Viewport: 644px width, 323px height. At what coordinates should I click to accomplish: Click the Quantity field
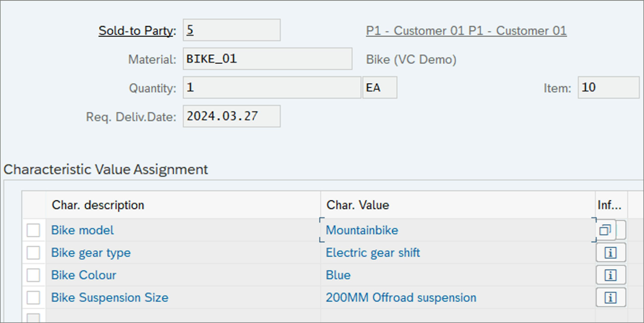pyautogui.click(x=271, y=88)
